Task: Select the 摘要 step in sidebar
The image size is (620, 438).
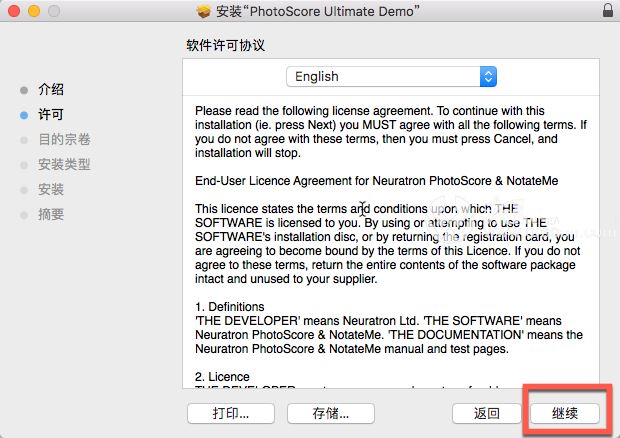Action: tap(51, 214)
